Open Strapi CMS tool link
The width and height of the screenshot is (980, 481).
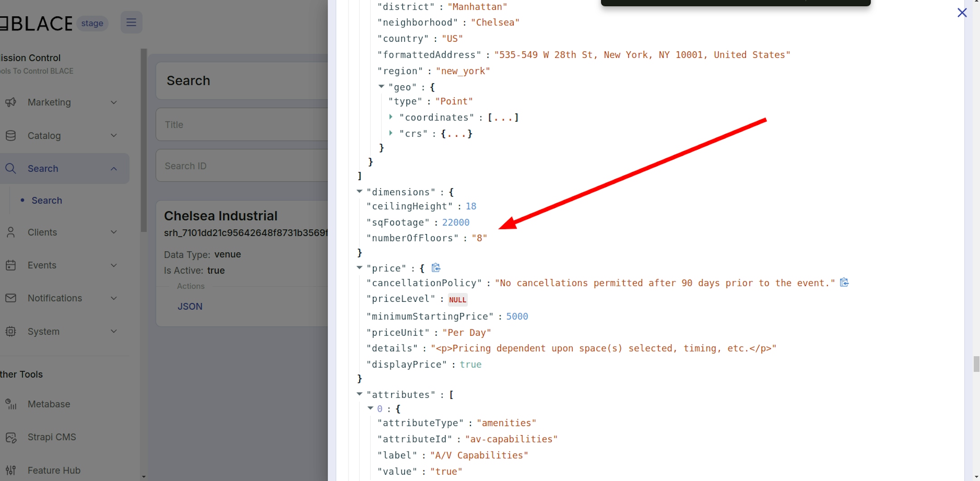52,437
